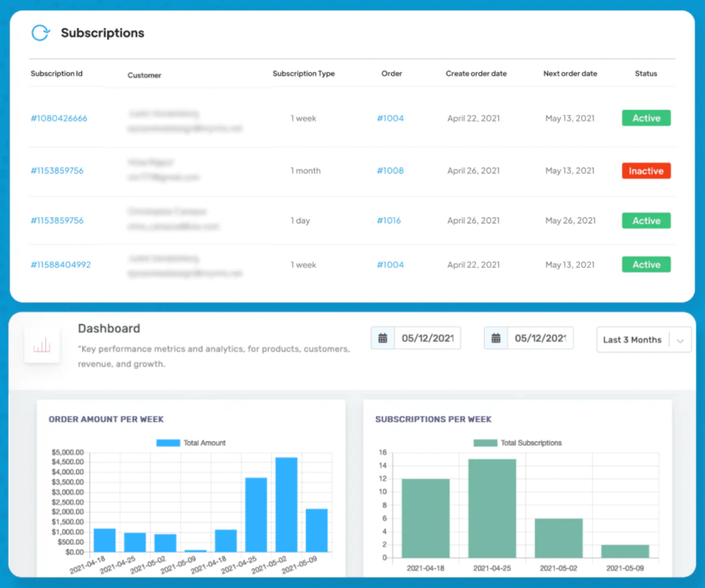This screenshot has width=705, height=588.
Task: Click into the left date input field
Action: [x=427, y=338]
